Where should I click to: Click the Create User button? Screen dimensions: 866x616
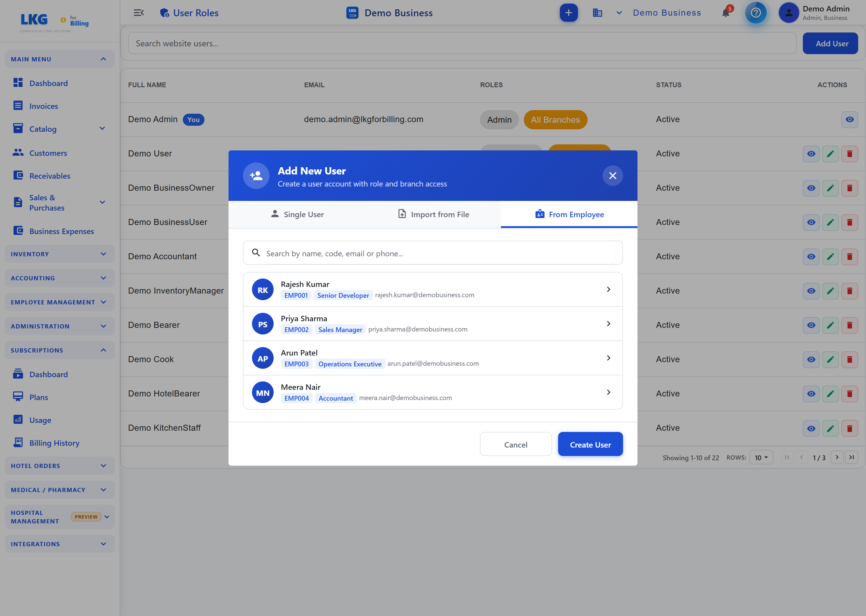(590, 444)
